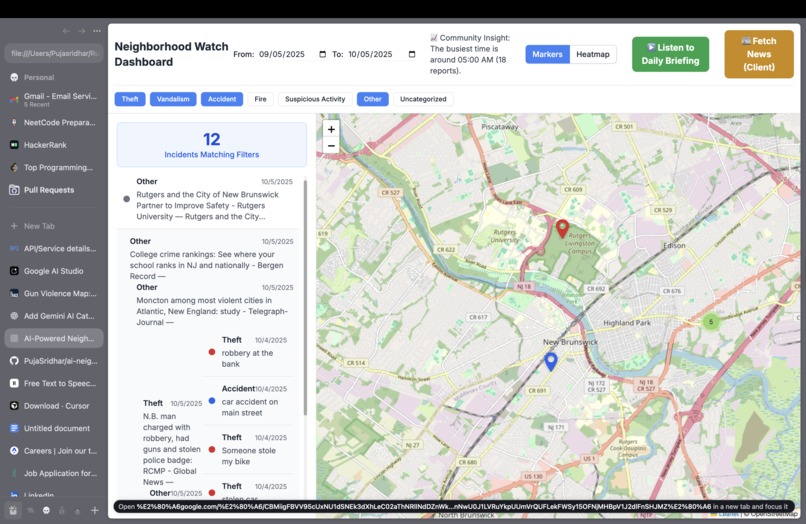Click the red map marker at Rutgers Livingston Campus
Image resolution: width=806 pixels, height=524 pixels.
point(562,228)
